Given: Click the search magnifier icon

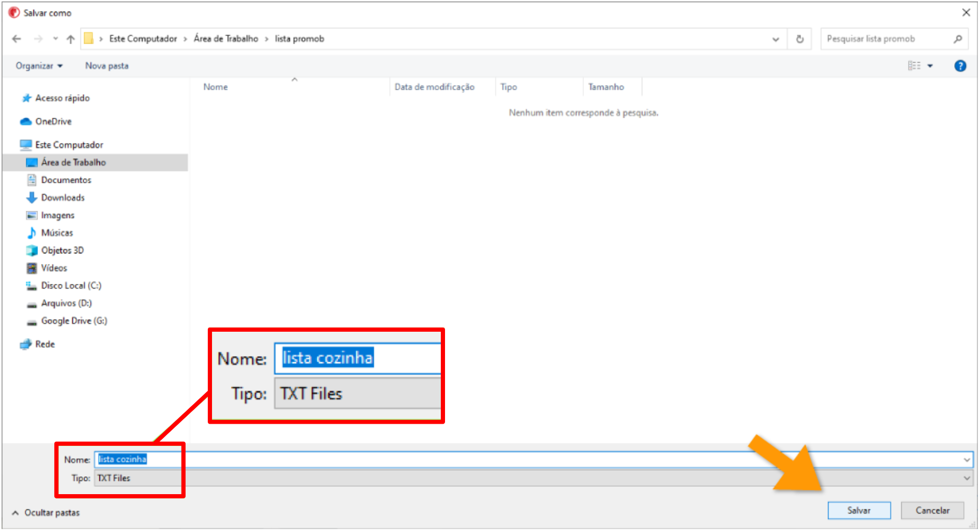Looking at the screenshot, I should pos(957,39).
